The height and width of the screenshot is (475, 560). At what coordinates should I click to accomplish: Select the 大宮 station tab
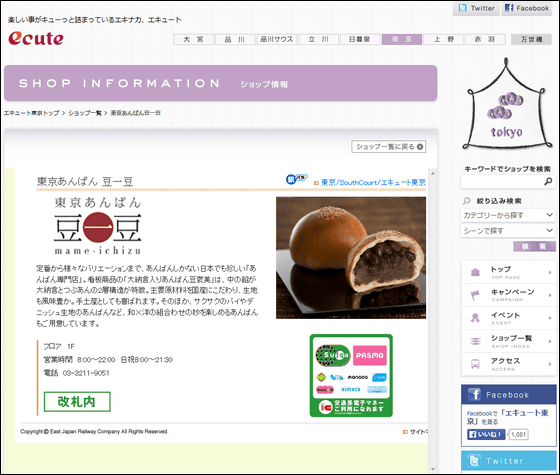193,39
